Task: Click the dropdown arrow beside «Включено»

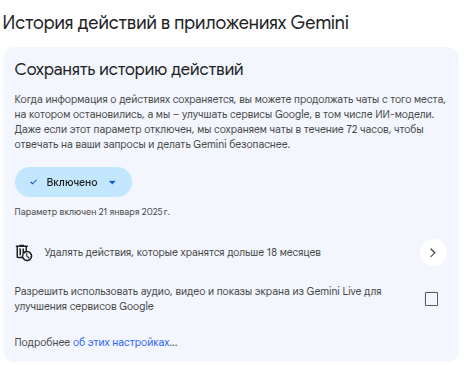Action: click(x=112, y=182)
